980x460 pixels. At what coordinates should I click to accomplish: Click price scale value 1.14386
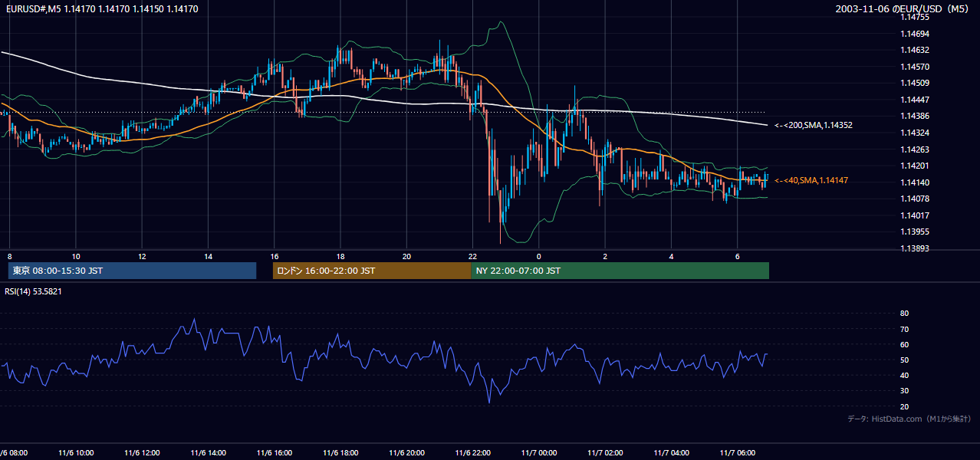[x=914, y=116]
